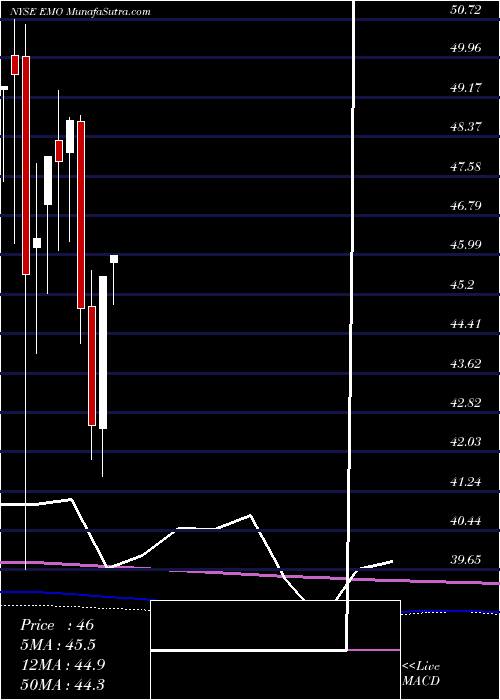This screenshot has width=500, height=700.
Task: Click the Price : 46 readout
Action: tap(57, 625)
